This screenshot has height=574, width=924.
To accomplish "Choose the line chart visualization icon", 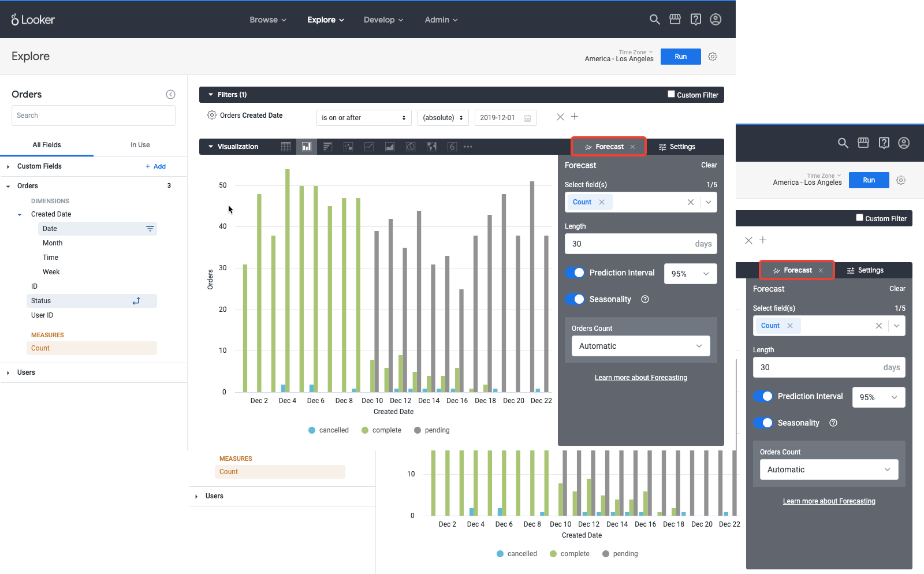I will point(369,147).
